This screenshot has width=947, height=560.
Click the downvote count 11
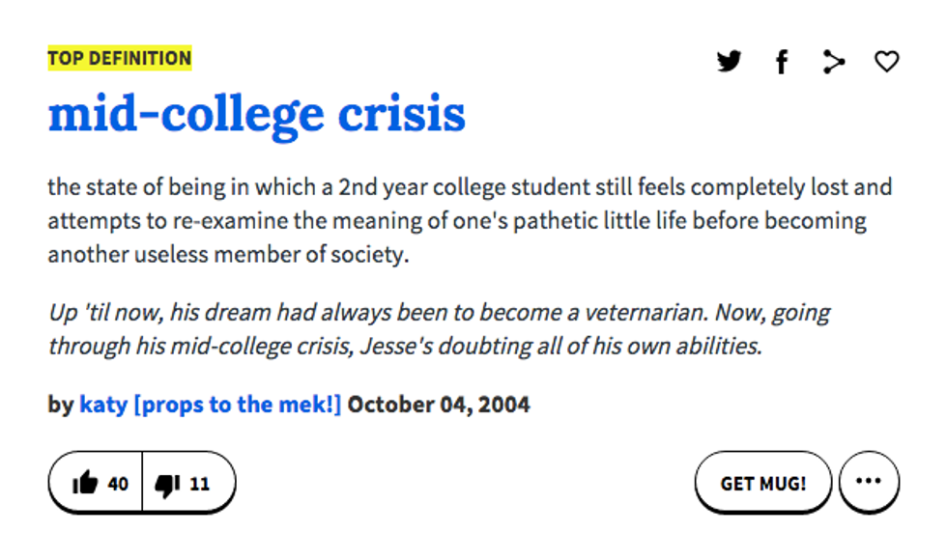(x=199, y=483)
